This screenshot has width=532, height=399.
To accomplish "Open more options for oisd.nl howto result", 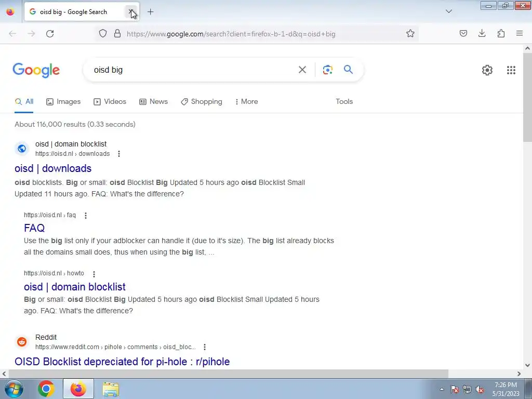I will [94, 274].
